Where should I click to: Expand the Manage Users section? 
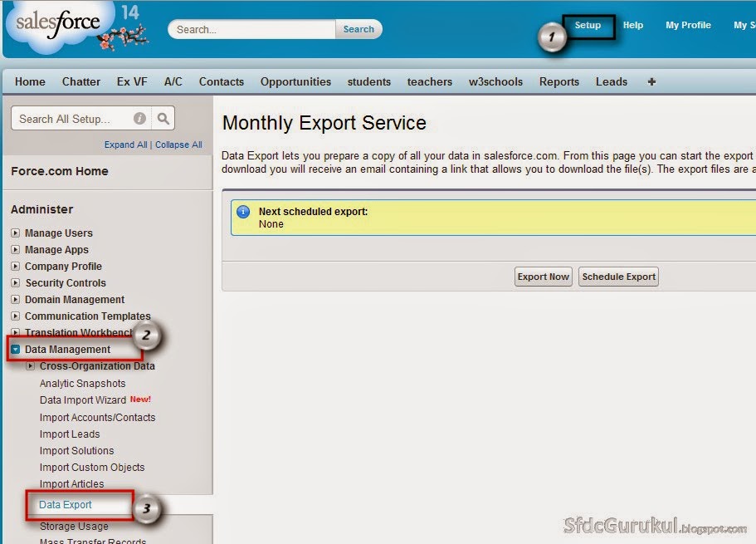point(16,233)
